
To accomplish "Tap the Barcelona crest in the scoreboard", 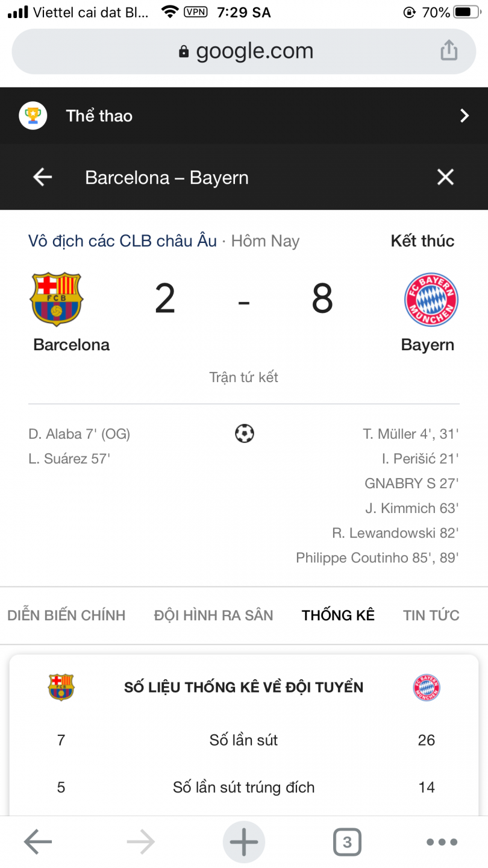I will click(x=57, y=300).
